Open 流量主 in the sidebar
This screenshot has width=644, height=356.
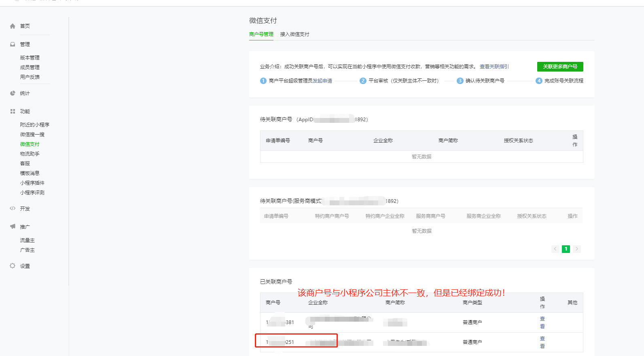click(x=28, y=240)
